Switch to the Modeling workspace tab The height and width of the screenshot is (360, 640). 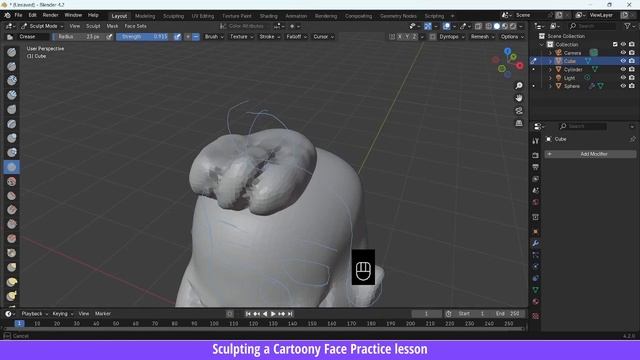(x=145, y=16)
